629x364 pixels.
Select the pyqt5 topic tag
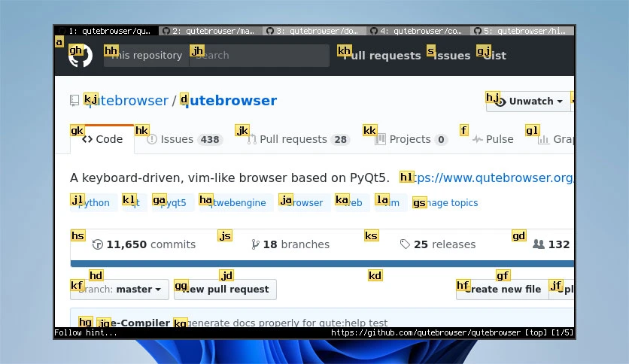point(173,202)
